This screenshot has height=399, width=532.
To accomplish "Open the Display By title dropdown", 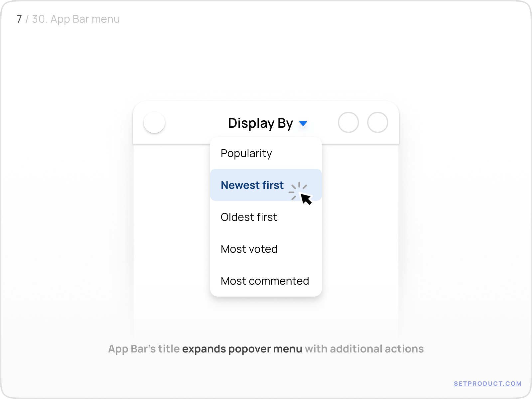I will click(x=260, y=123).
